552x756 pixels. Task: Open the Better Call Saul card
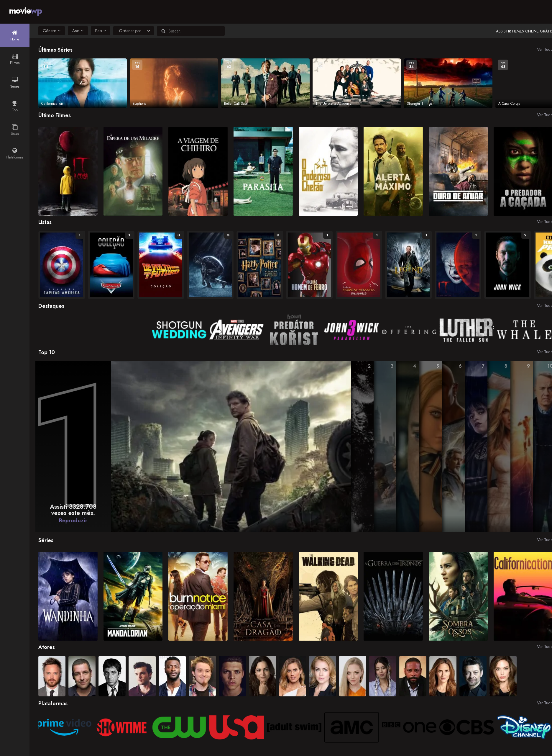click(265, 83)
